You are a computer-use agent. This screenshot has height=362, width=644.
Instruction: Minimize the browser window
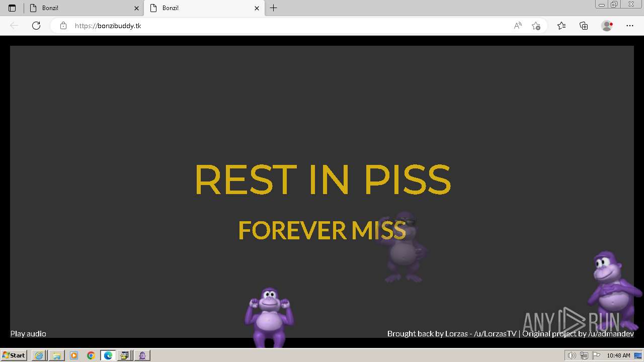pyautogui.click(x=602, y=5)
